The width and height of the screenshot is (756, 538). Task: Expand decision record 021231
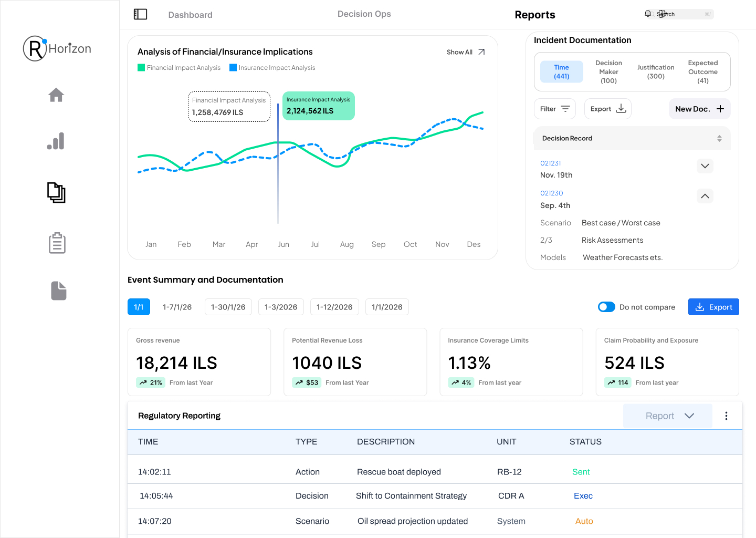(705, 166)
